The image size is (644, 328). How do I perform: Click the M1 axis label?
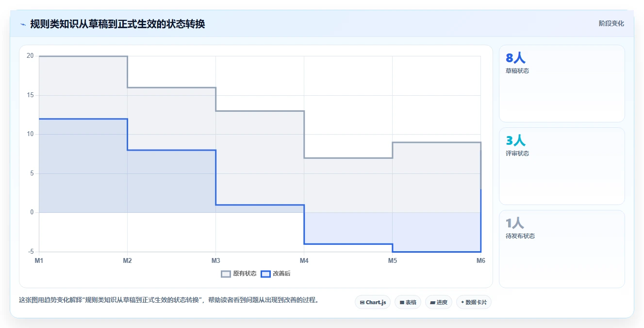[39, 261]
